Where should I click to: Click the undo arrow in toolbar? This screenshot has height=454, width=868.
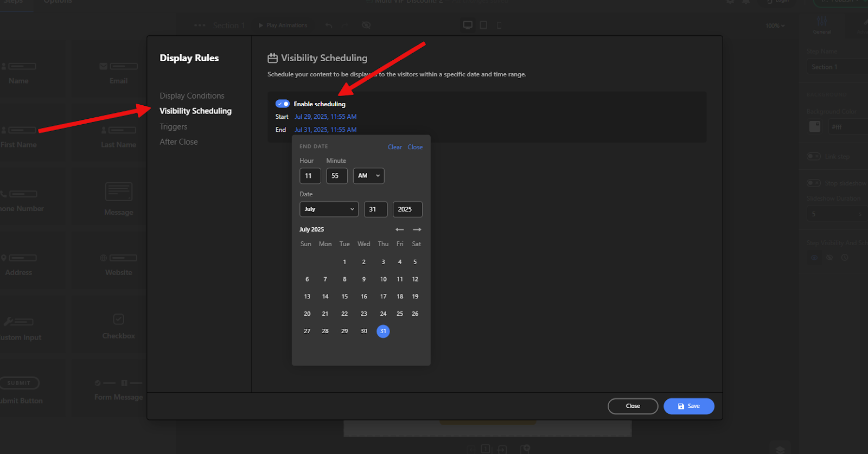pos(329,25)
